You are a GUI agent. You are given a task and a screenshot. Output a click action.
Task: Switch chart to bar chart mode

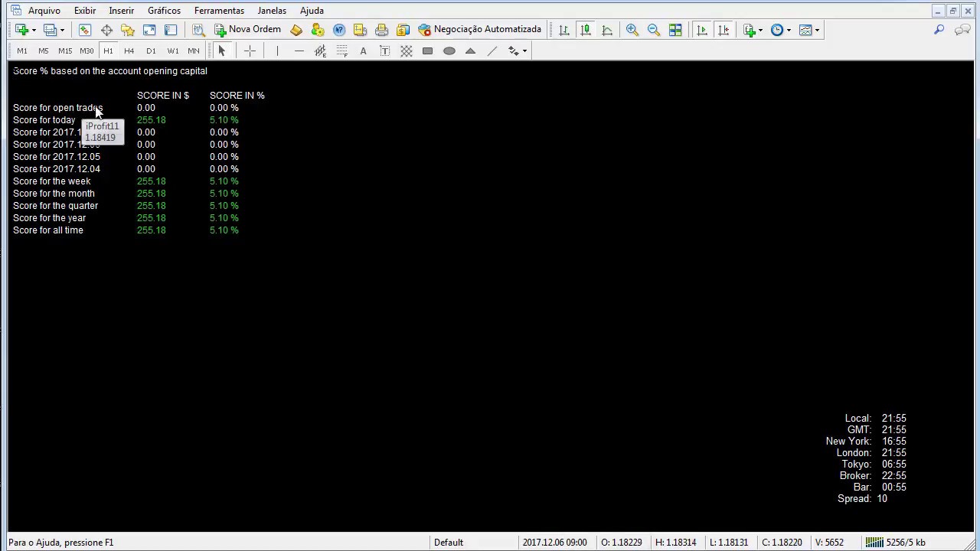click(x=564, y=30)
